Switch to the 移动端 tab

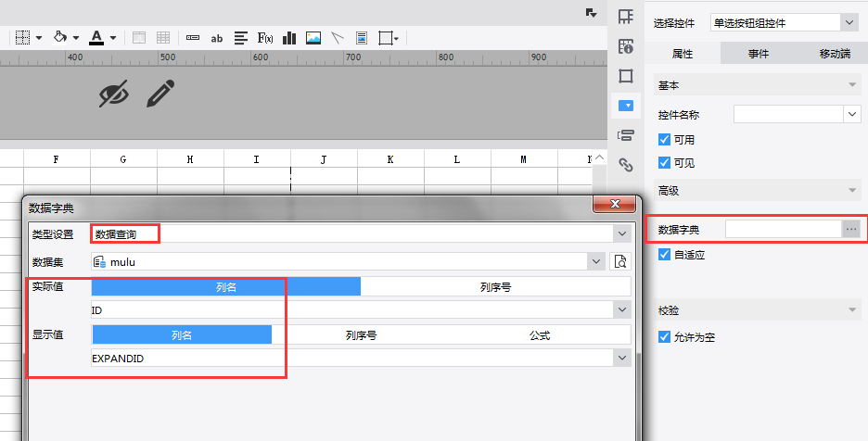coord(835,54)
